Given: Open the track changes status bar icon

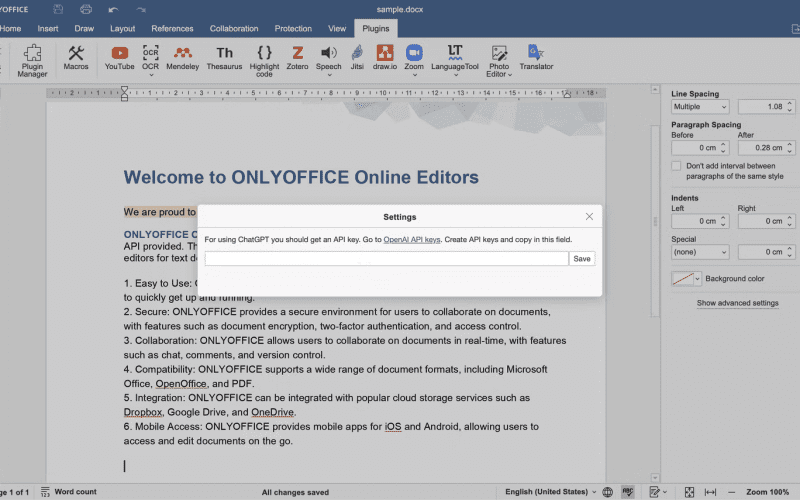Looking at the screenshot, I should tap(655, 492).
